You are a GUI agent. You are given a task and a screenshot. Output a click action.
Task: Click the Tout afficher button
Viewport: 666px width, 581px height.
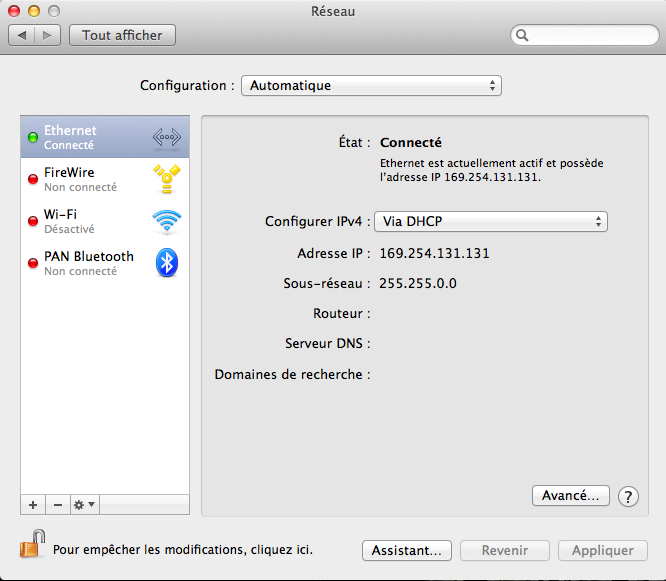click(122, 35)
